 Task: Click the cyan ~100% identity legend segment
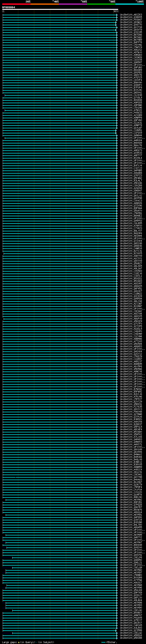point(130,4)
